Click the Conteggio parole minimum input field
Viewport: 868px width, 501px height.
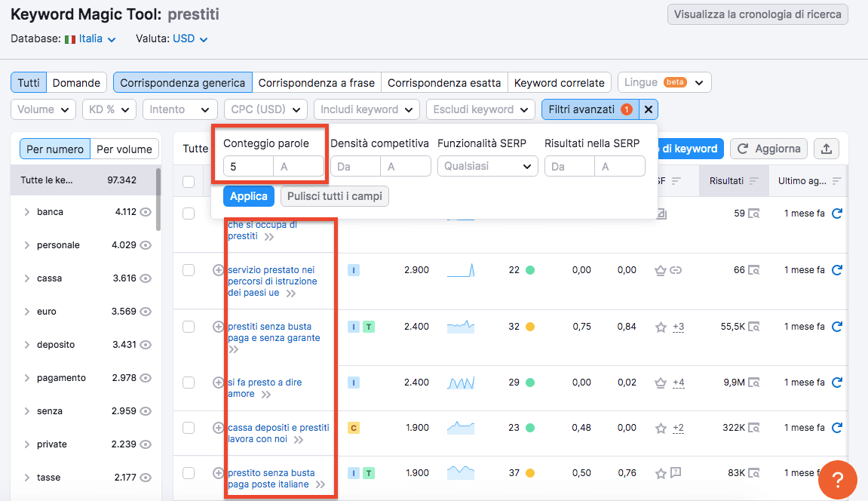click(x=248, y=166)
